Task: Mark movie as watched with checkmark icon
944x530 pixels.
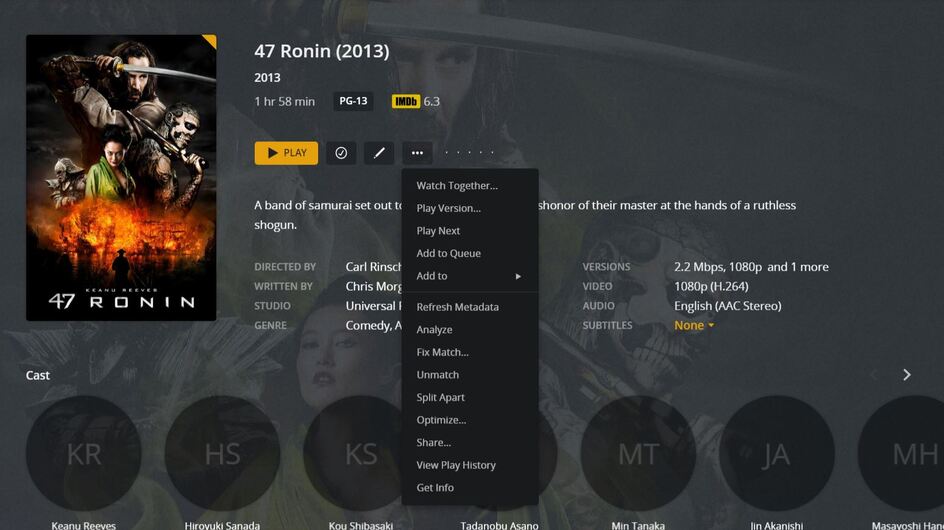Action: click(x=341, y=153)
